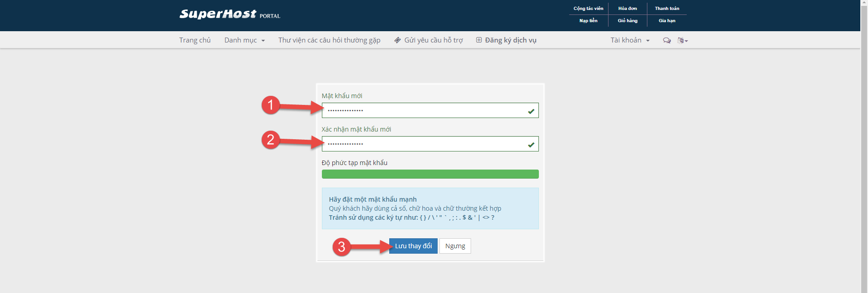Expand the Danh mục dropdown menu

tap(244, 40)
